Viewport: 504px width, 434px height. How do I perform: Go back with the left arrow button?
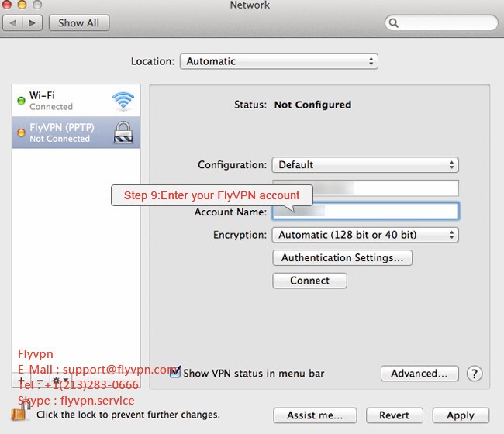[13, 23]
